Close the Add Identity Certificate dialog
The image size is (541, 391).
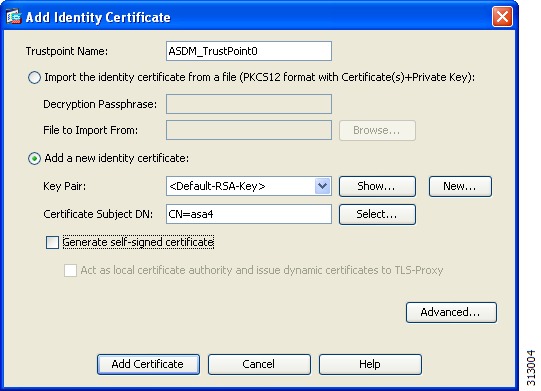click(x=502, y=17)
